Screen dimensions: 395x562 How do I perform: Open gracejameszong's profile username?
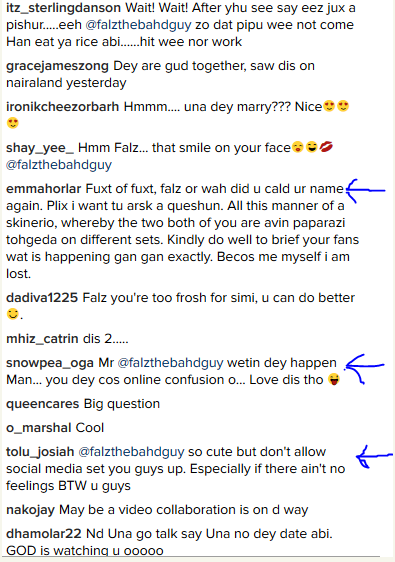[57, 66]
